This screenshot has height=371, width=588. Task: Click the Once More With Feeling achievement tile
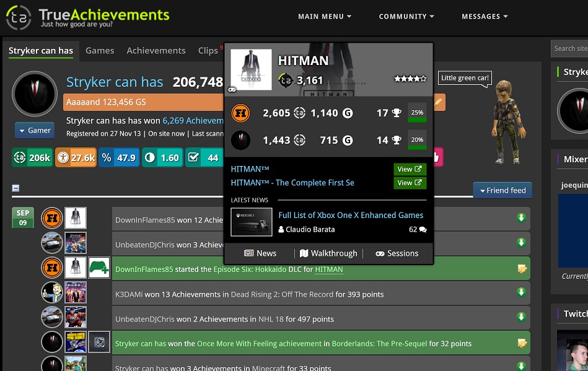99,342
